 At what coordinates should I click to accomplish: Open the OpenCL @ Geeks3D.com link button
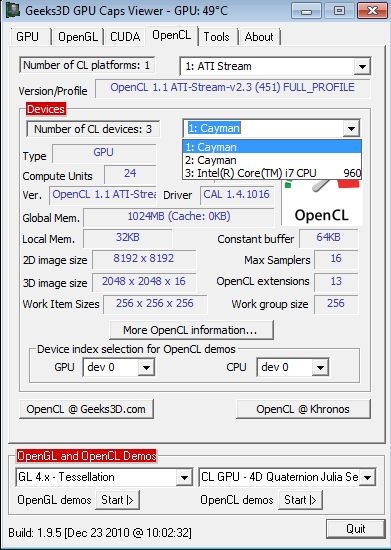click(x=86, y=409)
